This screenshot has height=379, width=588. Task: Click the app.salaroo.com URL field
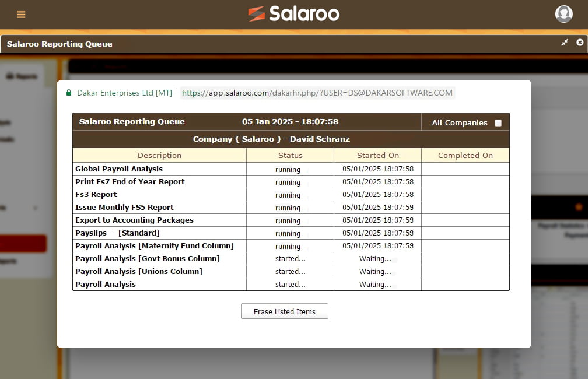coord(317,93)
